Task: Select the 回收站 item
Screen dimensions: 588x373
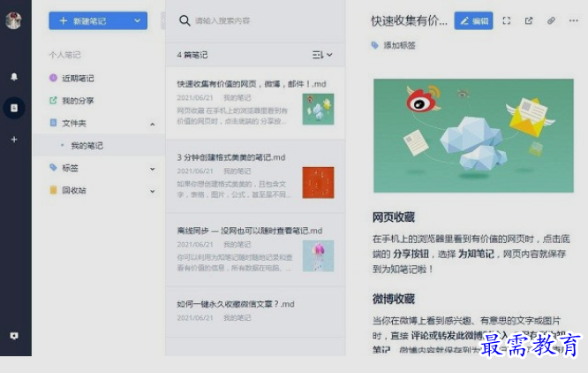Action: [73, 190]
